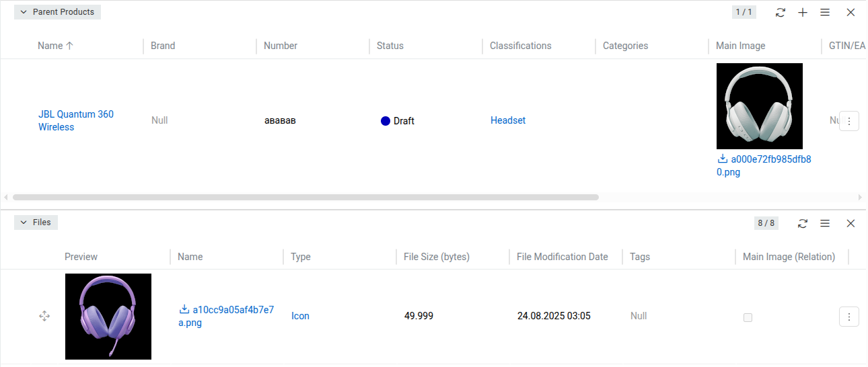Select the Draft status text
This screenshot has width=868, height=367.
(x=404, y=121)
